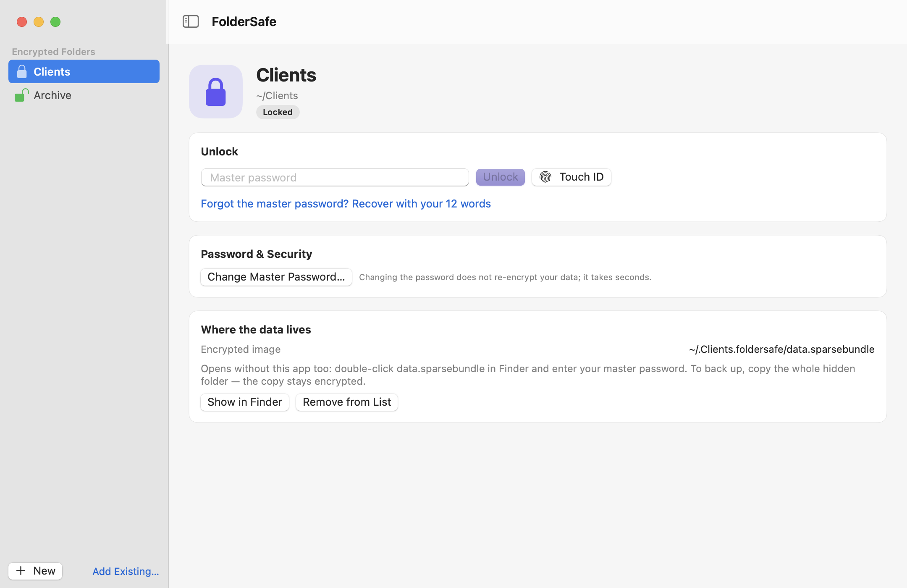907x588 pixels.
Task: Click the Where the data lives heading
Action: tap(256, 330)
